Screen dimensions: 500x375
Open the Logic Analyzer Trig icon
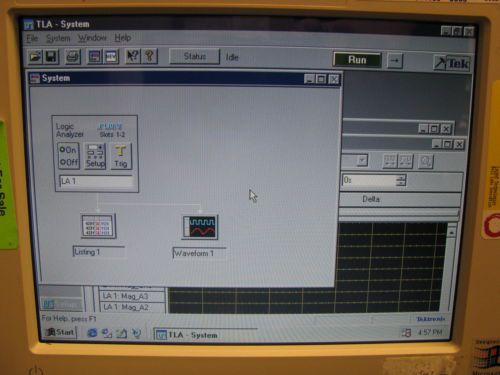pyautogui.click(x=121, y=156)
